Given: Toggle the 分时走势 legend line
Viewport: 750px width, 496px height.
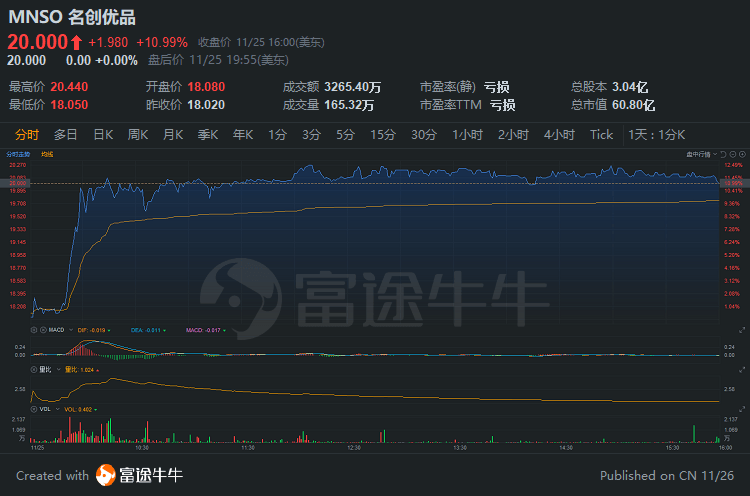Looking at the screenshot, I should [18, 154].
